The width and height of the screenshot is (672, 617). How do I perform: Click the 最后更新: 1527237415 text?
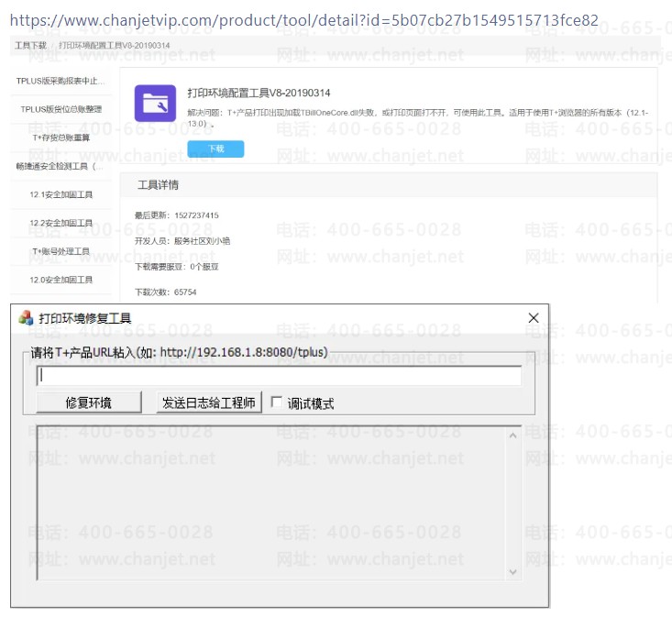[x=177, y=215]
